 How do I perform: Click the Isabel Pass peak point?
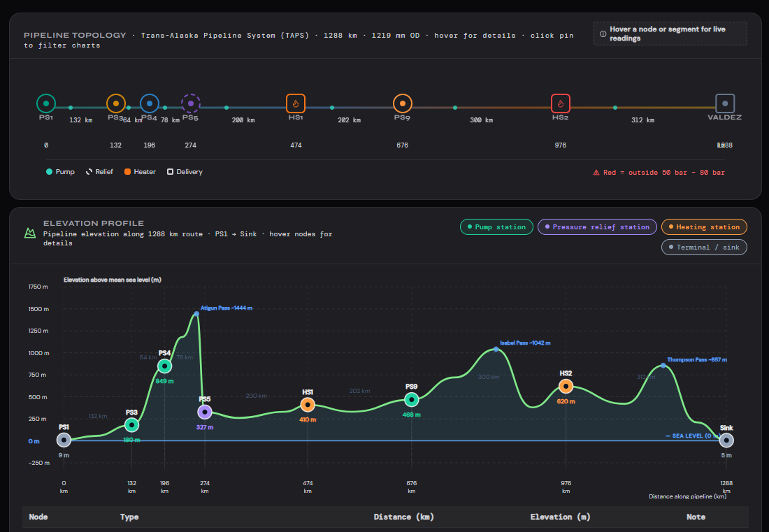[496, 349]
